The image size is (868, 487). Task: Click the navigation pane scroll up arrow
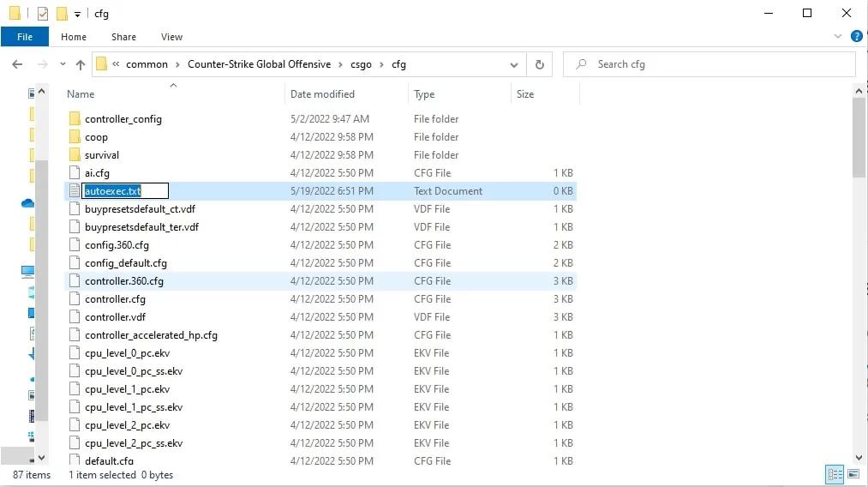pos(41,91)
